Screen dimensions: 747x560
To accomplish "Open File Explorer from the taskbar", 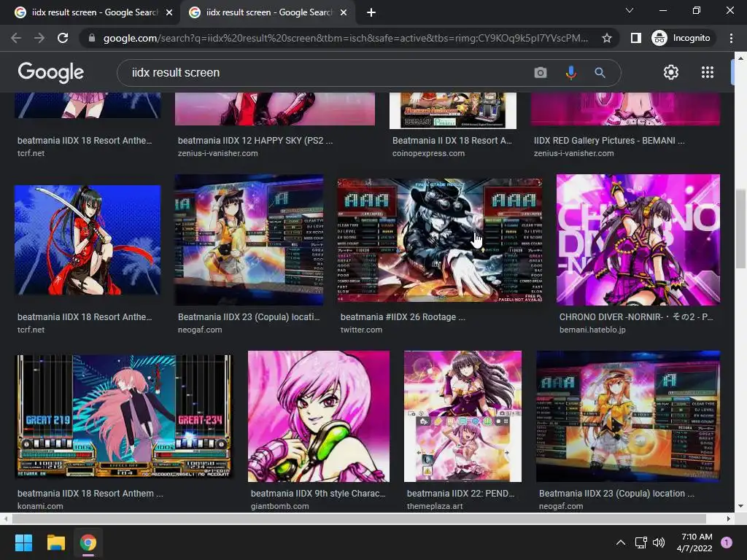I will [x=55, y=542].
